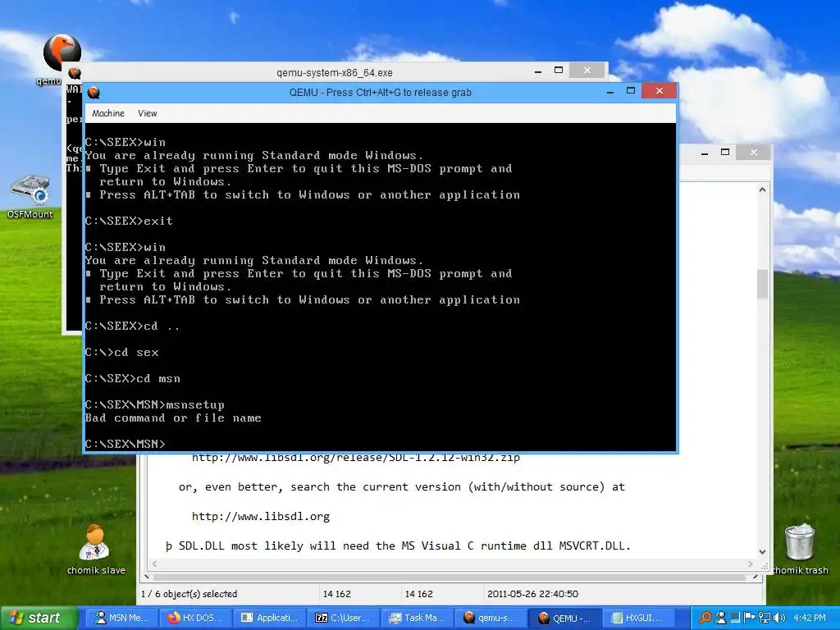Click the 'SDL.DLL most likely will need' line
Image resolution: width=840 pixels, height=630 pixels.
coord(398,546)
